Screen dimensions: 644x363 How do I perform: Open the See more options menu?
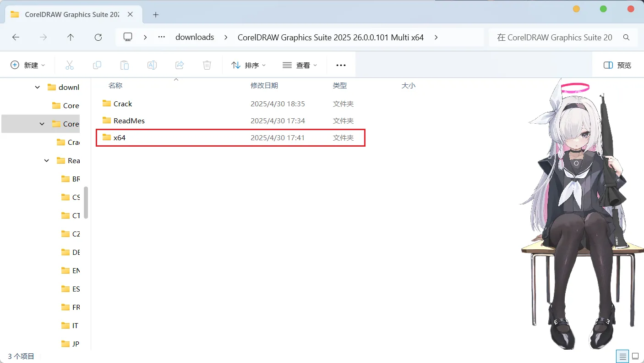pyautogui.click(x=341, y=65)
